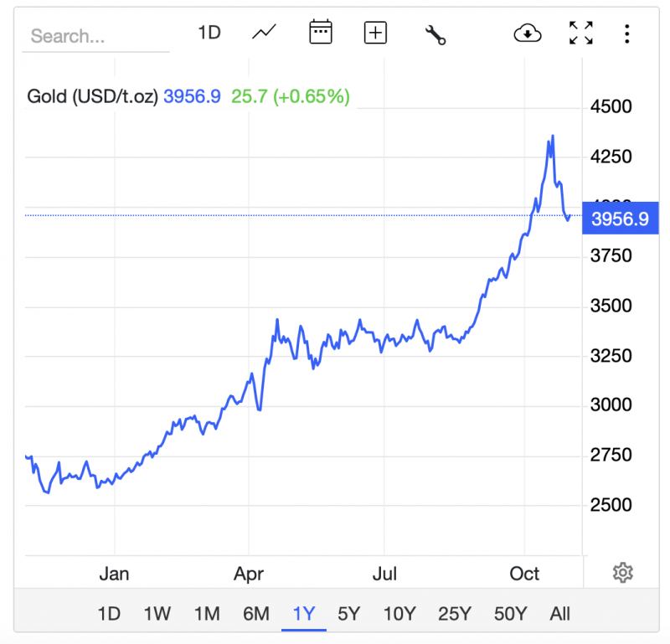Viewport: 670px width, 644px height.
Task: Switch to 6M range
Action: point(256,614)
